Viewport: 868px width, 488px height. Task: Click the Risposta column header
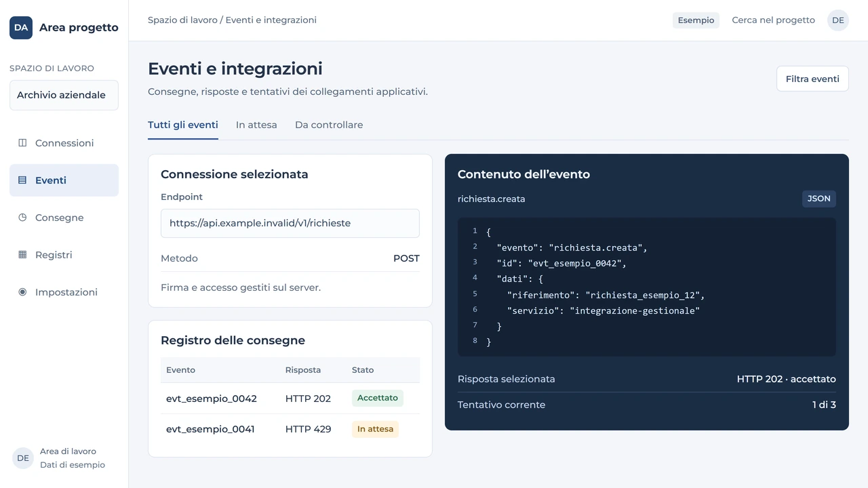coord(303,370)
